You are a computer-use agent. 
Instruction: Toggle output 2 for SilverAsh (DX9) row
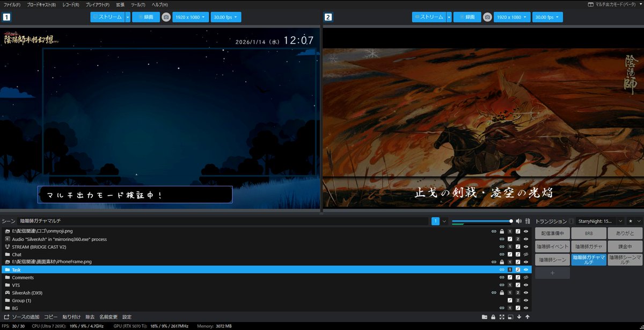point(518,292)
